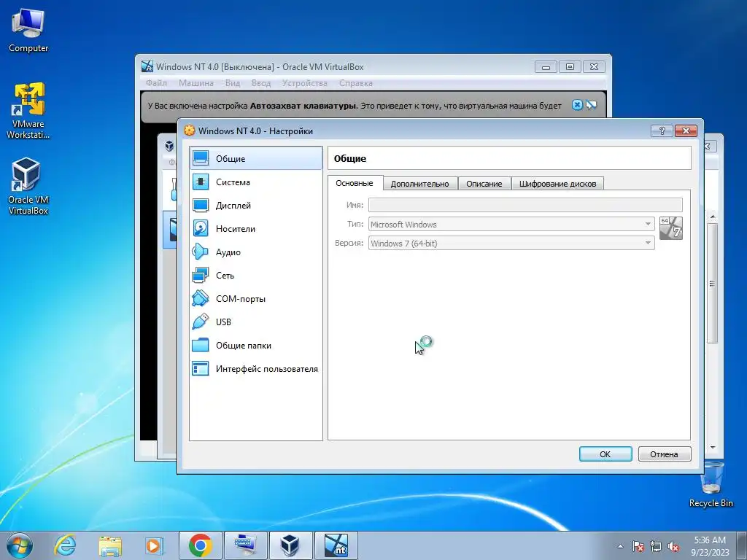Open the Ввод menu in VM window
Image resolution: width=747 pixels, height=560 pixels.
(261, 83)
